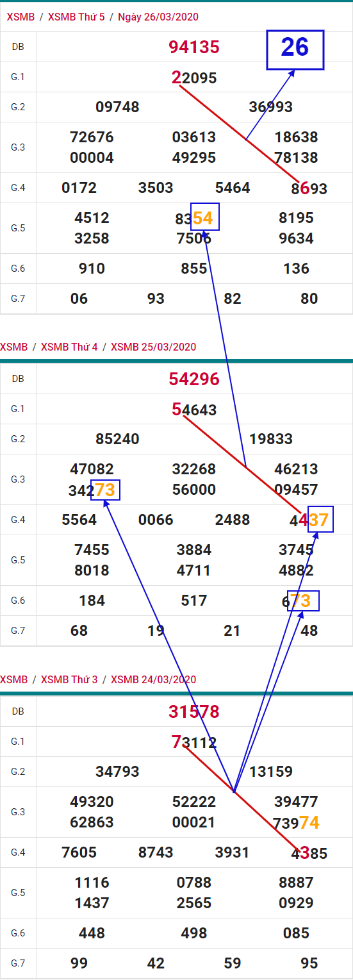
Task: Click the G.1 number 22095
Action: pos(194,78)
